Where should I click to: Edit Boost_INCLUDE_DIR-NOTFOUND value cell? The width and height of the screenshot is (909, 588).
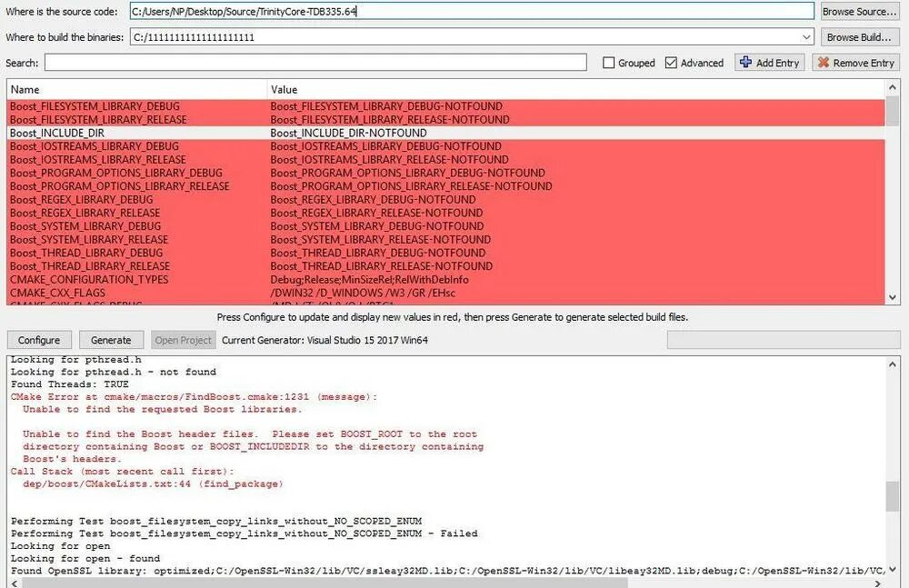[348, 133]
